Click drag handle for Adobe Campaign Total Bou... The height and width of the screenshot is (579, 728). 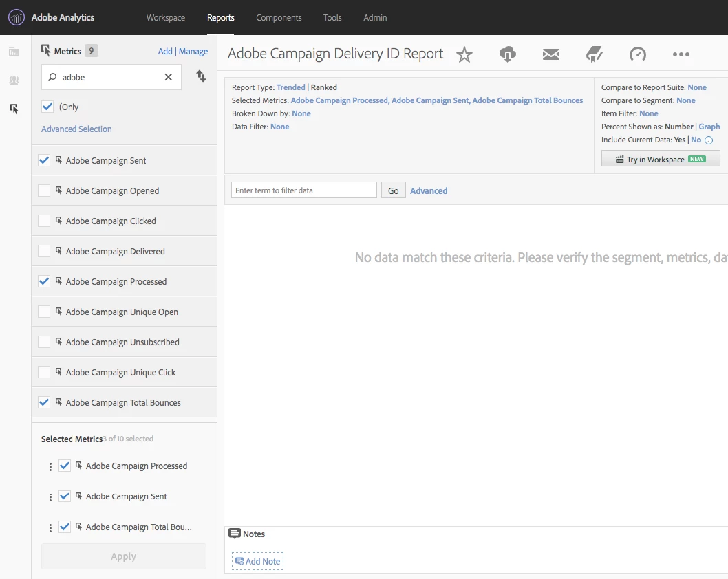tap(50, 528)
